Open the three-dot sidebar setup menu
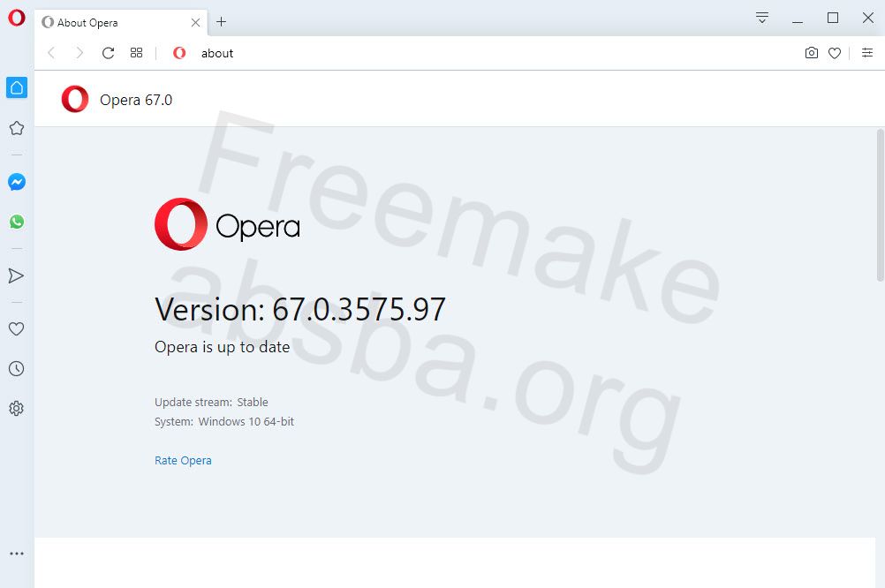 coord(17,554)
